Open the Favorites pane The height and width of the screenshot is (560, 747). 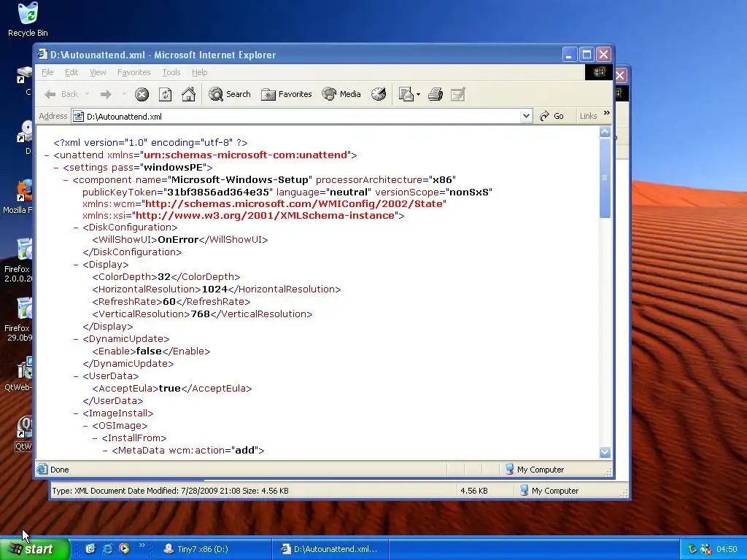tap(286, 94)
